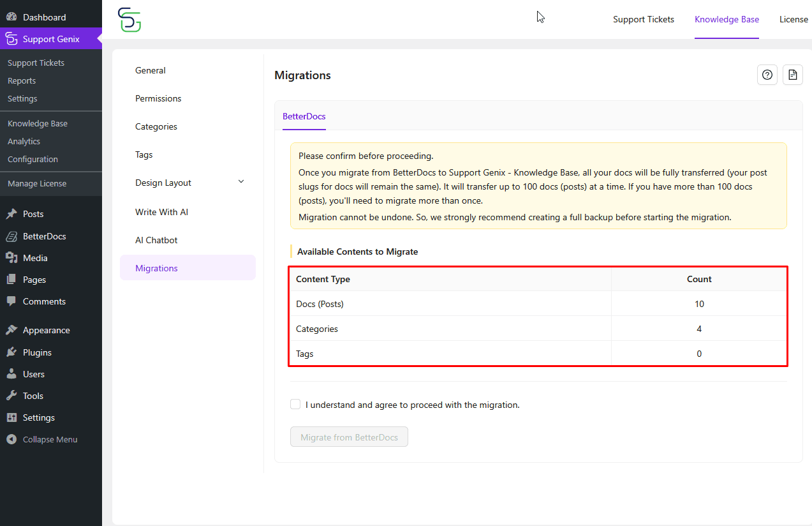
Task: Click the Collapse Menu arrow icon
Action: (11, 439)
